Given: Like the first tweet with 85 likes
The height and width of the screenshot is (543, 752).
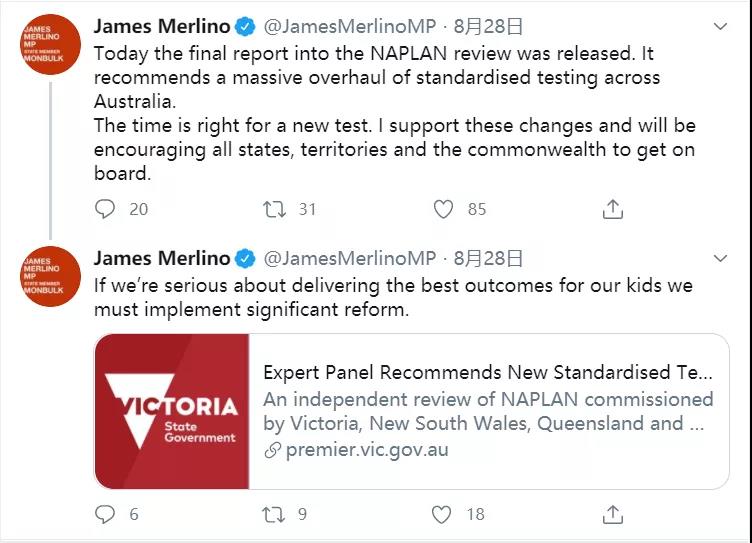Looking at the screenshot, I should (443, 208).
